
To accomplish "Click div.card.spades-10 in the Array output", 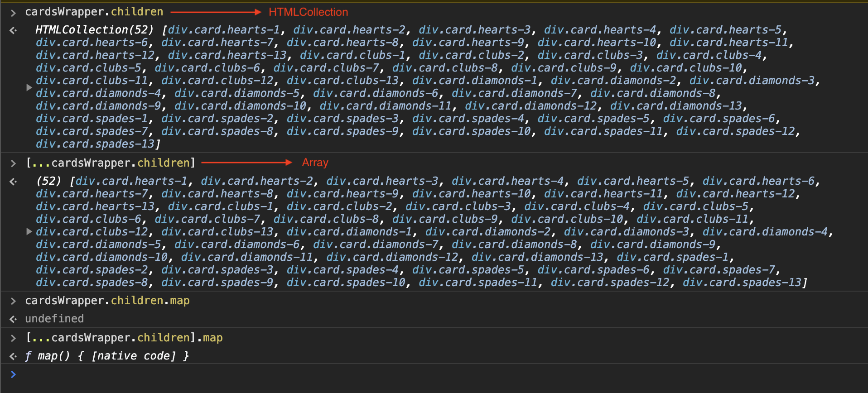I will (346, 283).
